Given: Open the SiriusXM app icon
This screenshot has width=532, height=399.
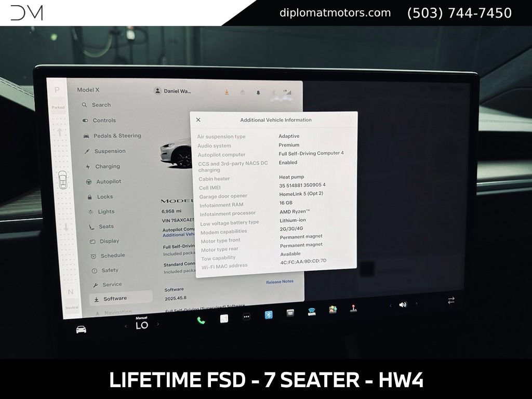Looking at the screenshot, I should [312, 312].
